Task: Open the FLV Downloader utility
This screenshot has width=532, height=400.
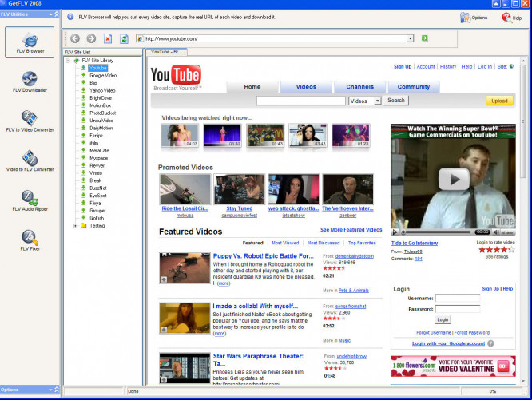Action: pos(30,81)
